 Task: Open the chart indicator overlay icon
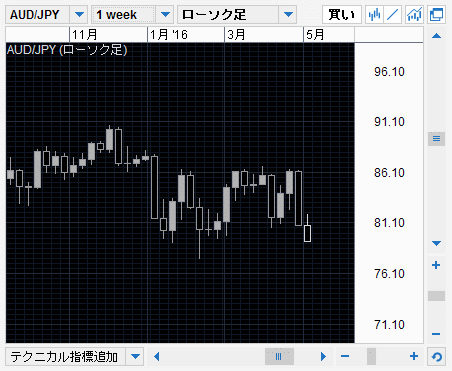pos(414,15)
